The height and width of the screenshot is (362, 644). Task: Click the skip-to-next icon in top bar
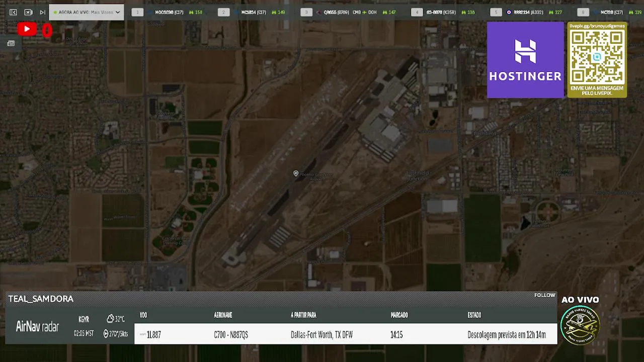[42, 12]
